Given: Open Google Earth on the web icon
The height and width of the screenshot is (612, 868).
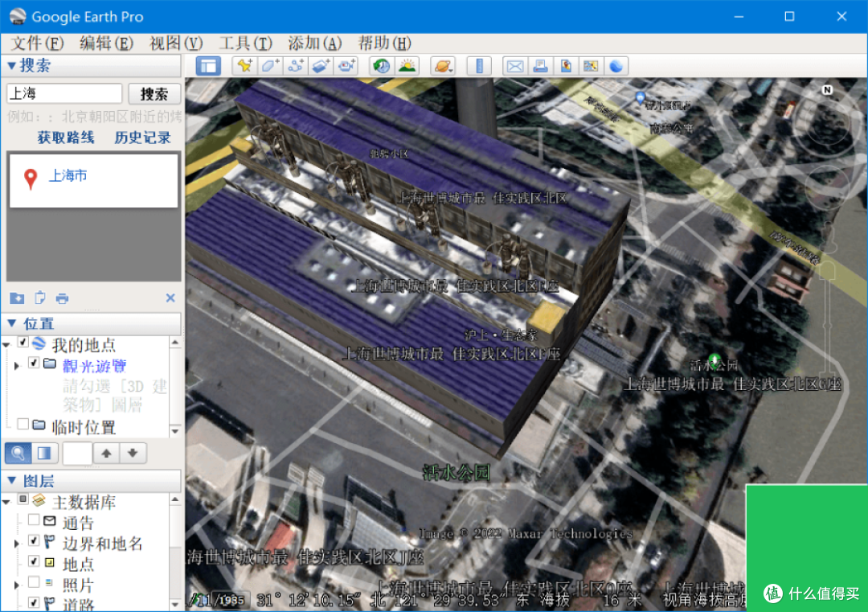Looking at the screenshot, I should coord(616,67).
